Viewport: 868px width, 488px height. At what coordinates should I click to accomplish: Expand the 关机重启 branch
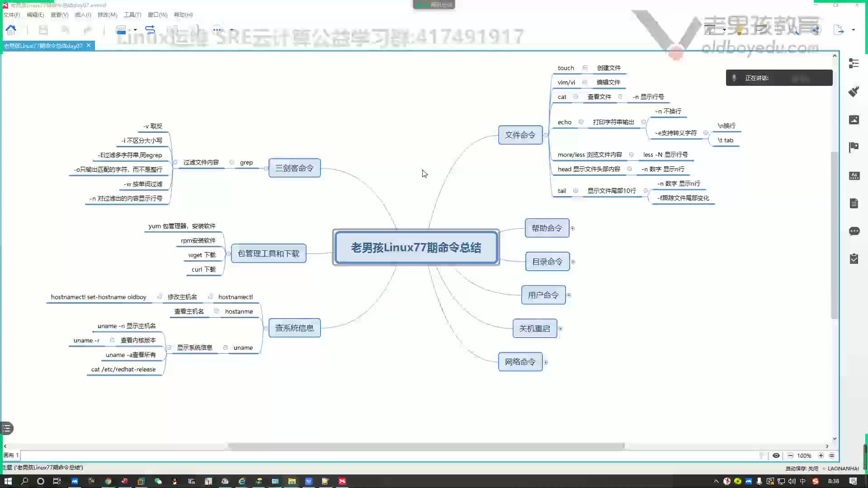(560, 329)
